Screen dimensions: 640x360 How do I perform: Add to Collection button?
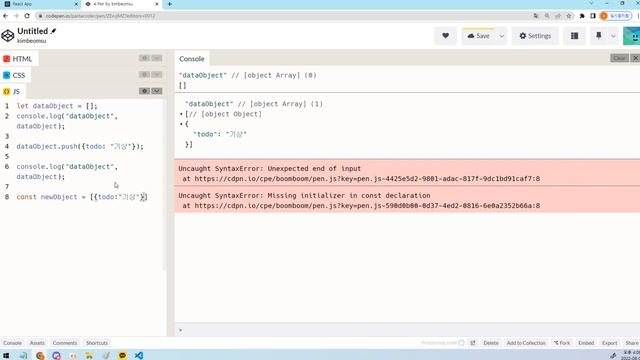coord(526,343)
